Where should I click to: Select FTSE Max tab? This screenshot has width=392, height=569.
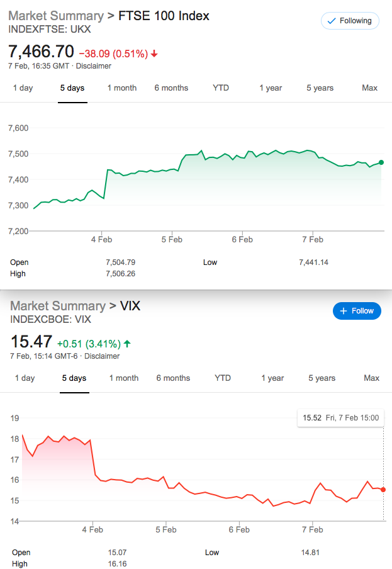tap(369, 88)
